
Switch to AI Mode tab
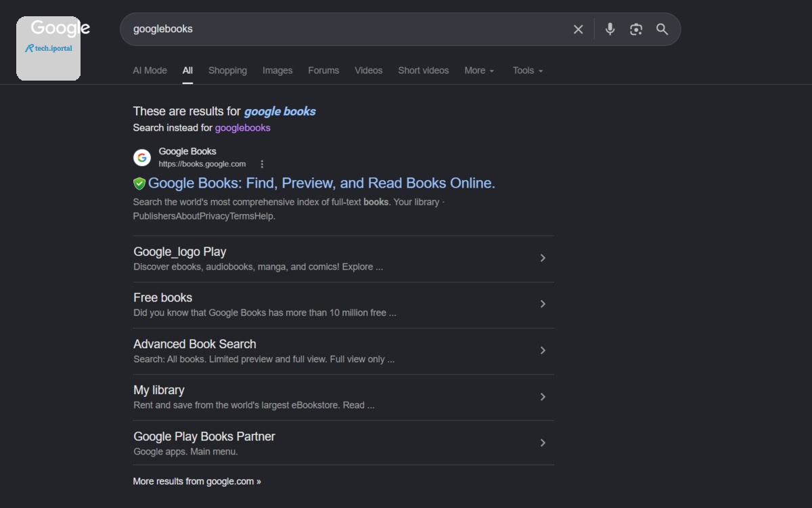[x=150, y=70]
